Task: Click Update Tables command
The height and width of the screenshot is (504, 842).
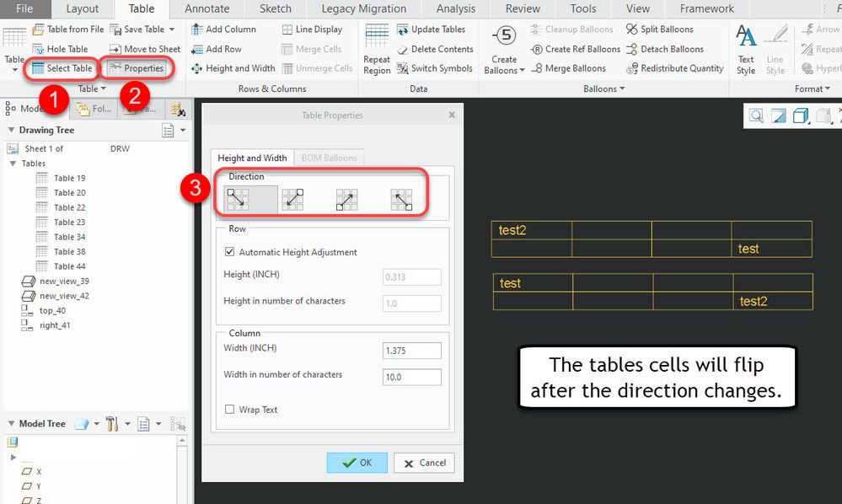Action: coord(432,29)
